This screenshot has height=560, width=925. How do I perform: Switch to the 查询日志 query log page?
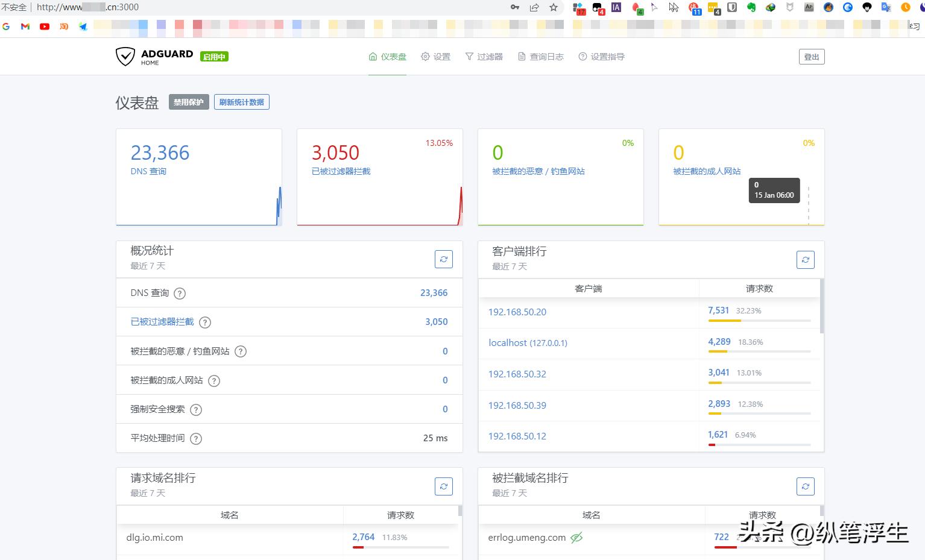pos(541,56)
